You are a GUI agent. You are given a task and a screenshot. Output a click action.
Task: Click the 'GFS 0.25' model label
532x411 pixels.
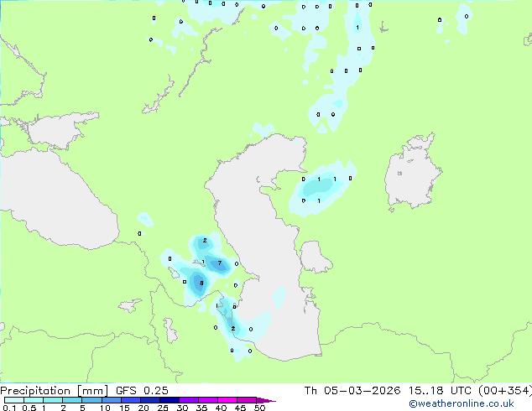[142, 391]
